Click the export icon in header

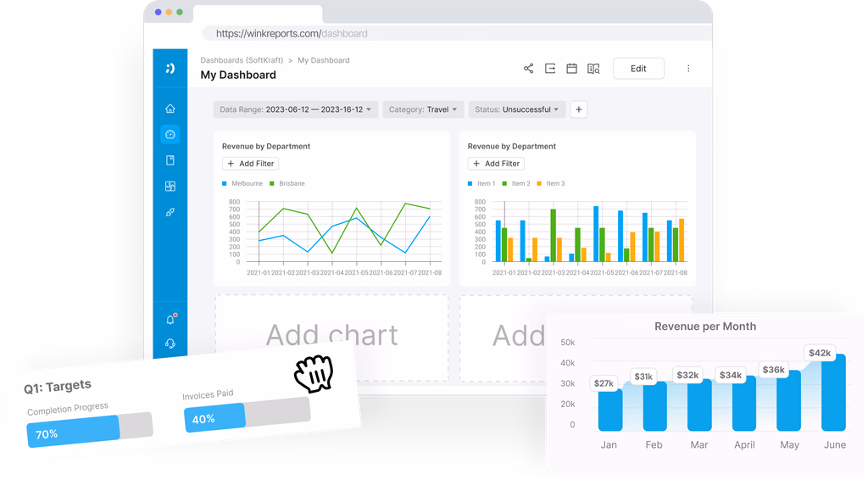point(550,69)
